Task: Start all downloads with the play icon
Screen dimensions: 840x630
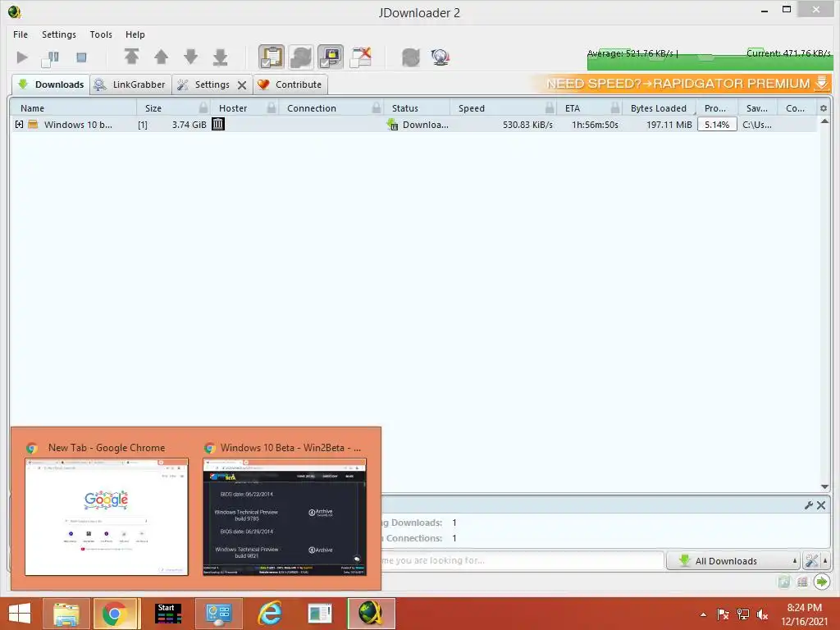Action: (22, 57)
